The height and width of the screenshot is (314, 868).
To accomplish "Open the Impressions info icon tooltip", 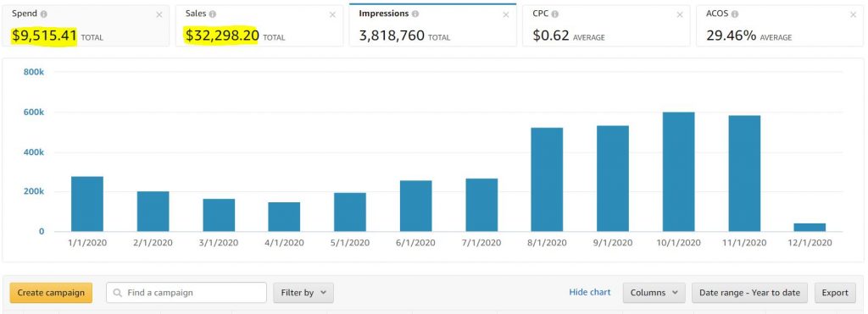I will click(415, 14).
